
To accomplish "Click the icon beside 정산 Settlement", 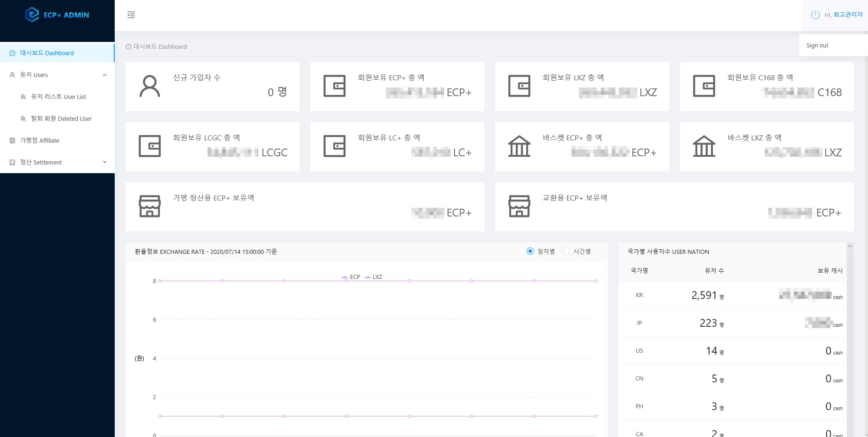I will tap(12, 163).
